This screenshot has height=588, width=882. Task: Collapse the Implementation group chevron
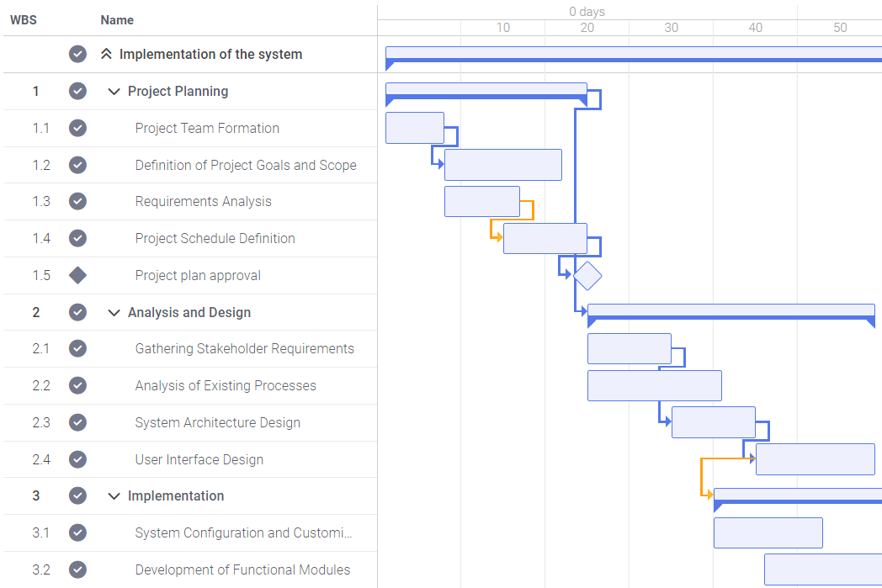114,496
